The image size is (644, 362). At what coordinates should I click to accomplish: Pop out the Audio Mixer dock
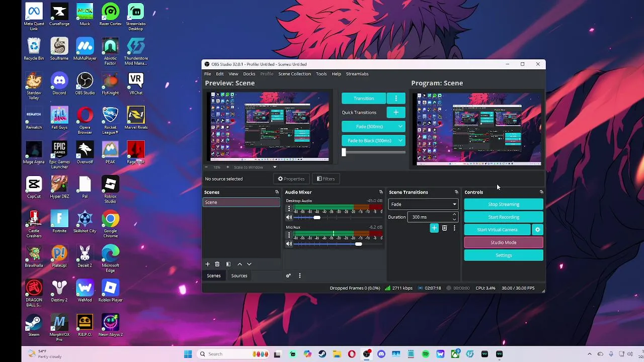(381, 192)
